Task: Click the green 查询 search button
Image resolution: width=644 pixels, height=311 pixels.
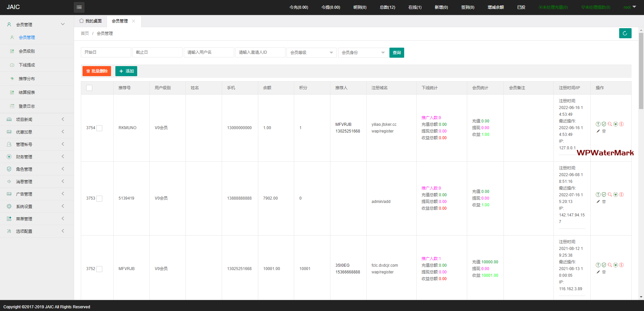Action: point(396,53)
